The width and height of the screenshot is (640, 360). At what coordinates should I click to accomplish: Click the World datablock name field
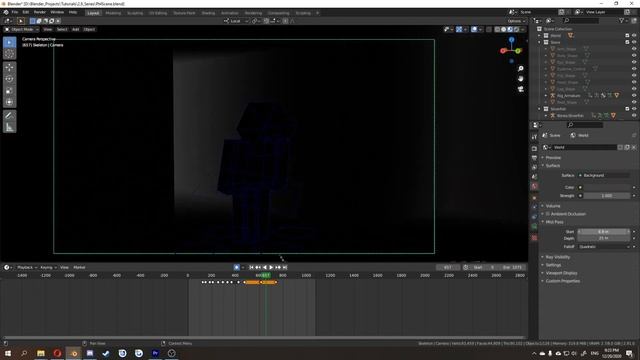pos(584,147)
